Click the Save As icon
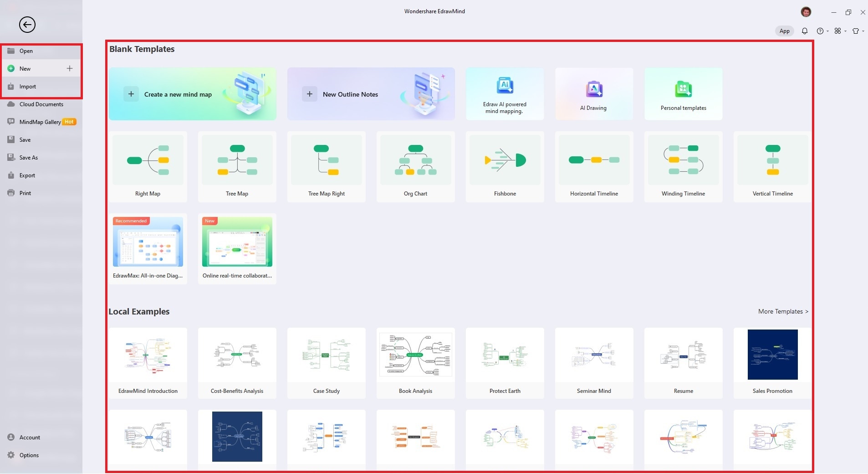Screen dimensions: 868x474 (11, 157)
